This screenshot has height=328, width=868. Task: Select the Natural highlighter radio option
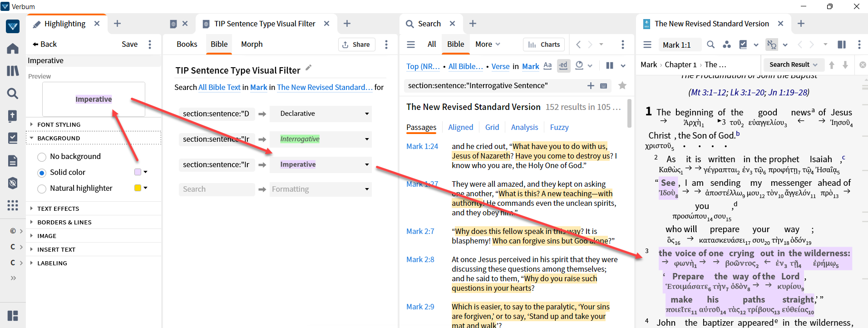point(42,189)
